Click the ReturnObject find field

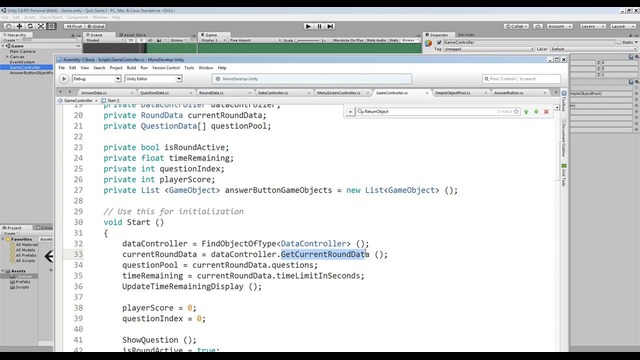(438, 111)
